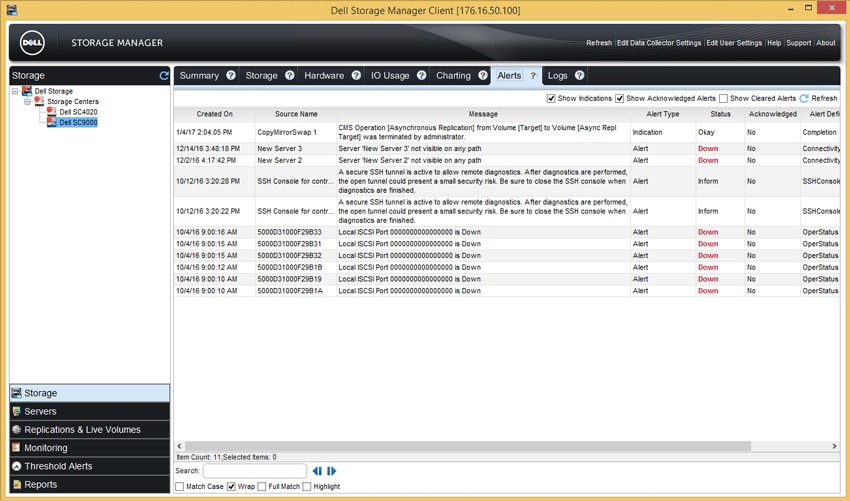The height and width of the screenshot is (501, 850).
Task: Open help icon beside Hardware tab
Action: coord(356,75)
